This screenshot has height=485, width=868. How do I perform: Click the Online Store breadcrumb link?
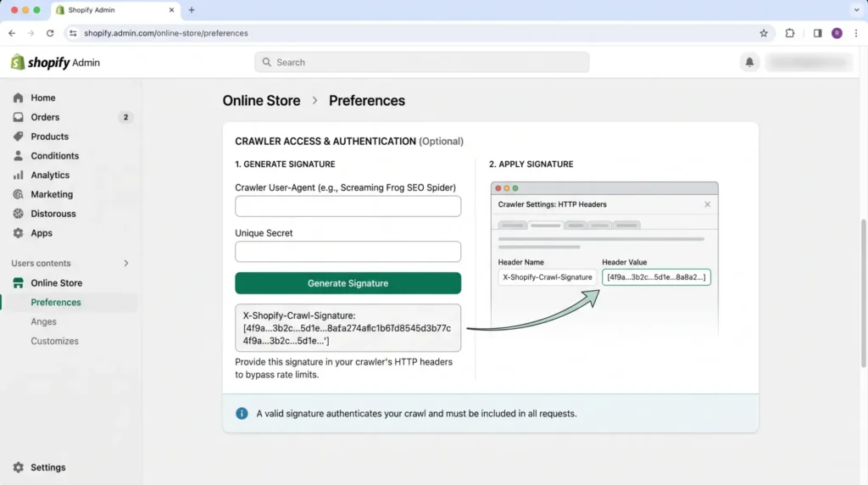[x=261, y=100]
